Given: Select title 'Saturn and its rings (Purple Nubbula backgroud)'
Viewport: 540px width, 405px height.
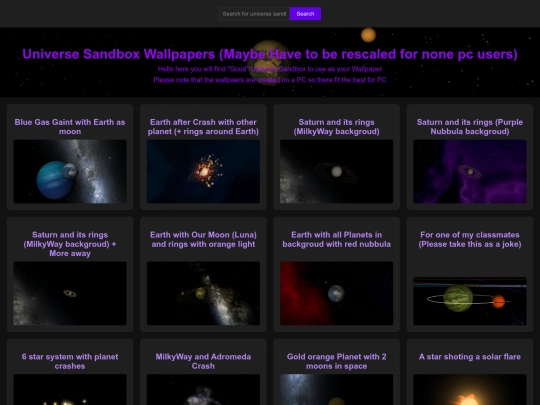Looking at the screenshot, I should click(470, 127).
